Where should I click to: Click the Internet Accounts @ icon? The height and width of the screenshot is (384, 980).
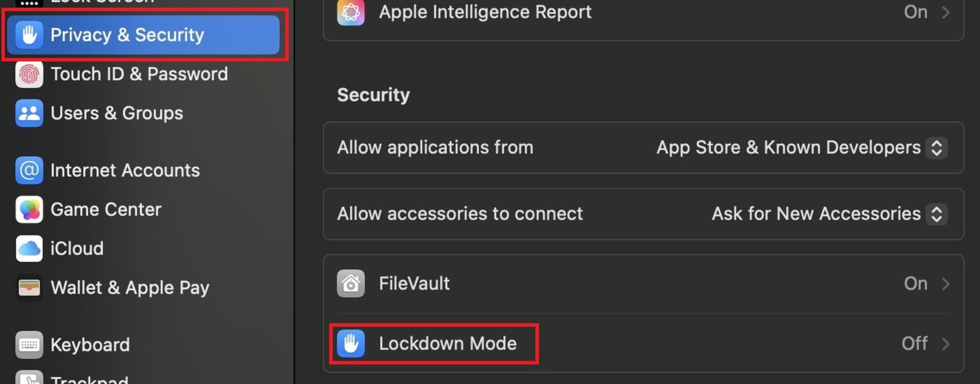[x=29, y=170]
